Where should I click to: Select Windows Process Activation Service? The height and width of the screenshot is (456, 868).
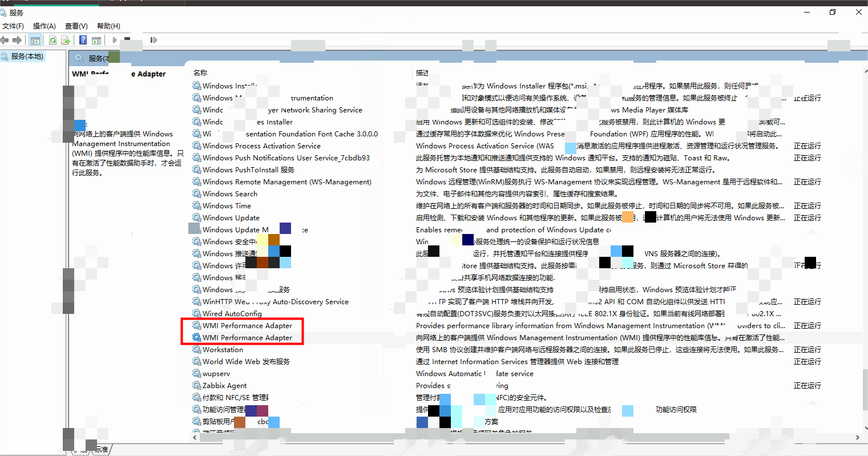point(261,146)
